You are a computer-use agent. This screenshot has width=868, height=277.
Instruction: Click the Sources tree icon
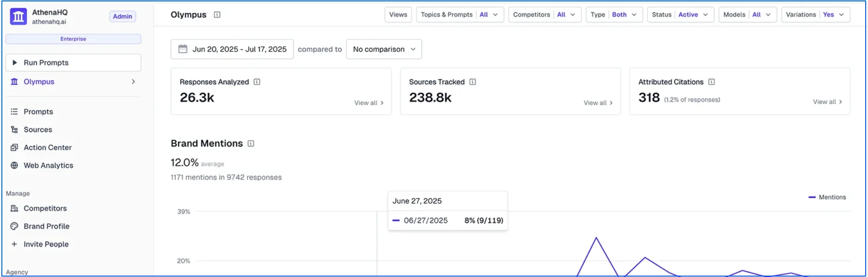pos(14,129)
